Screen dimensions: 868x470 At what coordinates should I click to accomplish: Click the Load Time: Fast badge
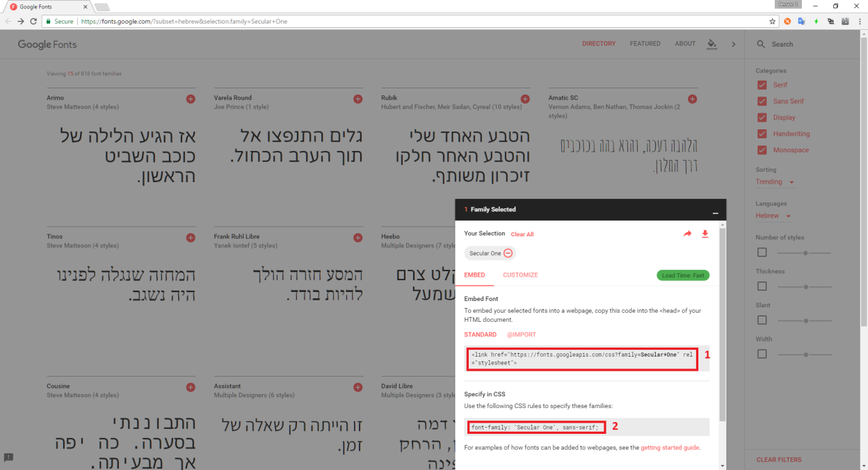[683, 275]
